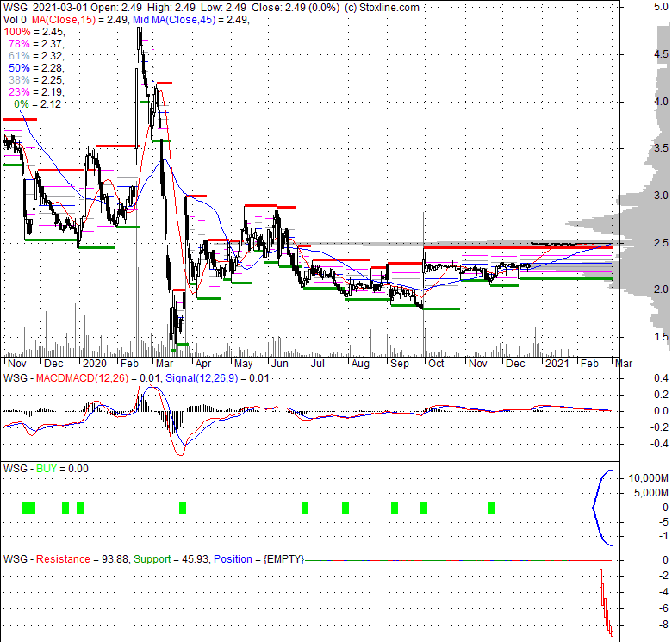The image size is (672, 642).
Task: Click the WSG ticker symbol in the chart header
Action: [x=16, y=8]
